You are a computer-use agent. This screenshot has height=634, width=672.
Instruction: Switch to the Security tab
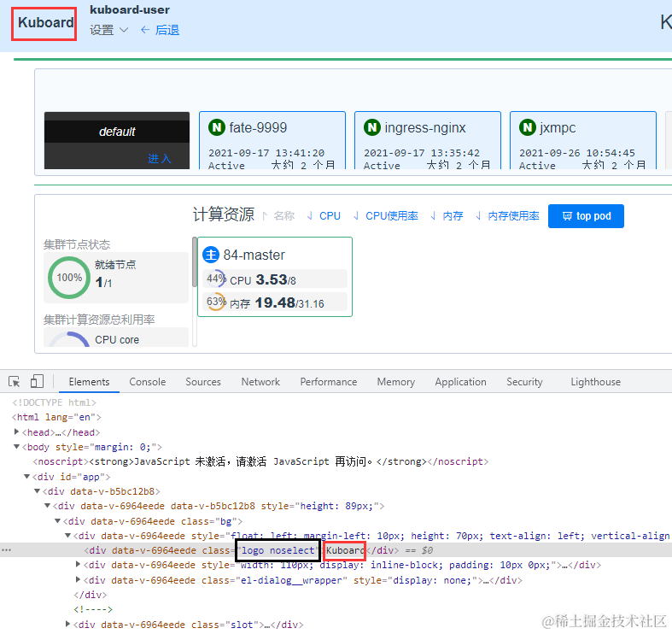524,382
